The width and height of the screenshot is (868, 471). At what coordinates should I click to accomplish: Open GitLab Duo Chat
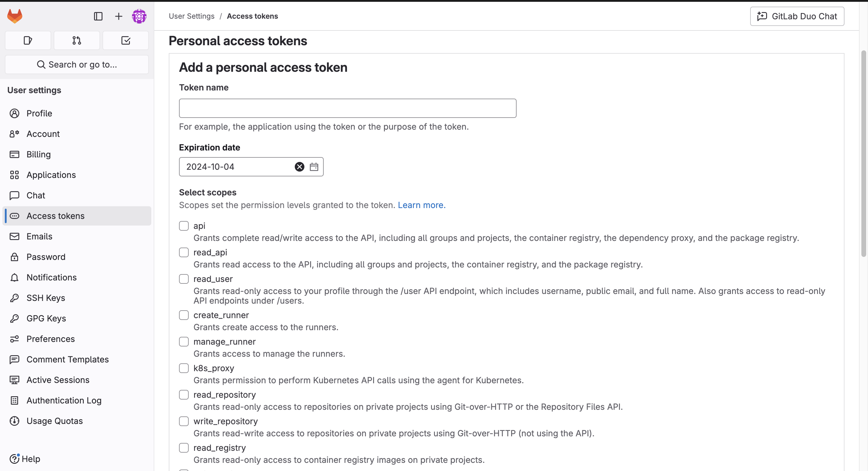(797, 16)
